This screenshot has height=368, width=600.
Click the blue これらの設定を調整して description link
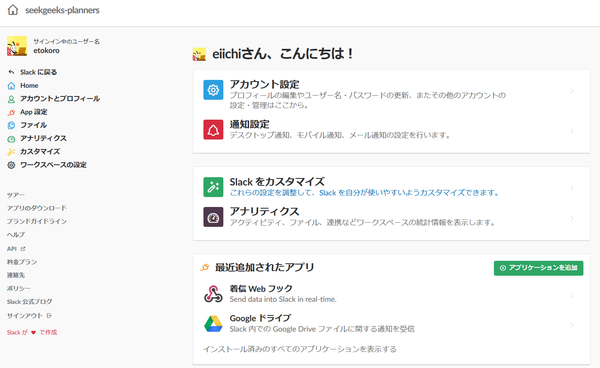coord(364,193)
